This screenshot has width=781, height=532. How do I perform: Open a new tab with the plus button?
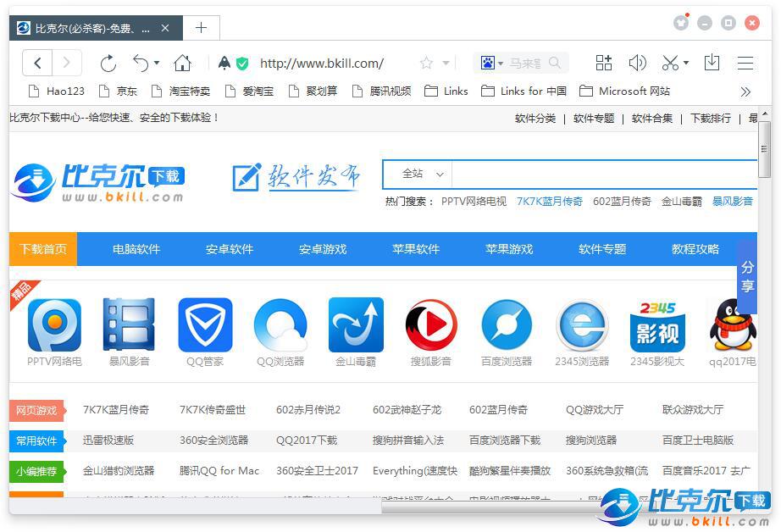[202, 28]
